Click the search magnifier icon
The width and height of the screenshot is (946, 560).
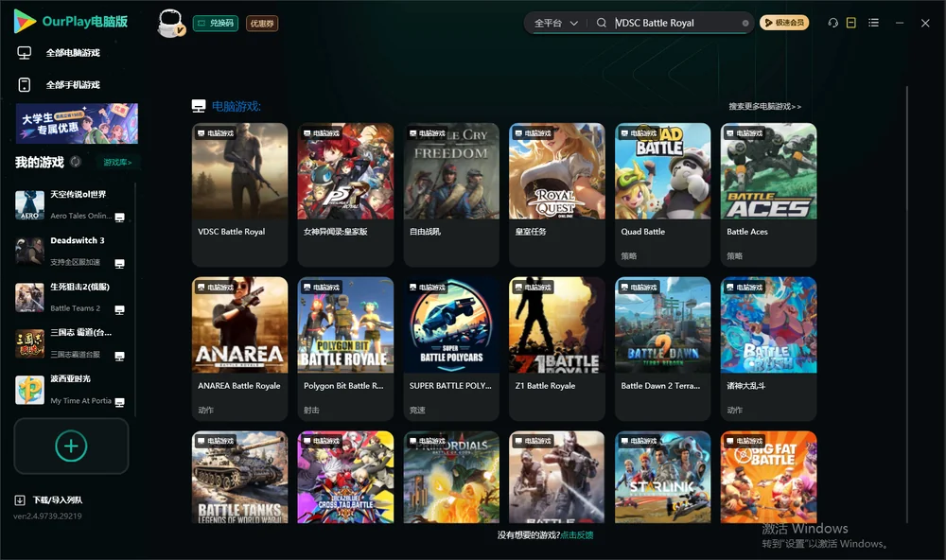pyautogui.click(x=602, y=23)
